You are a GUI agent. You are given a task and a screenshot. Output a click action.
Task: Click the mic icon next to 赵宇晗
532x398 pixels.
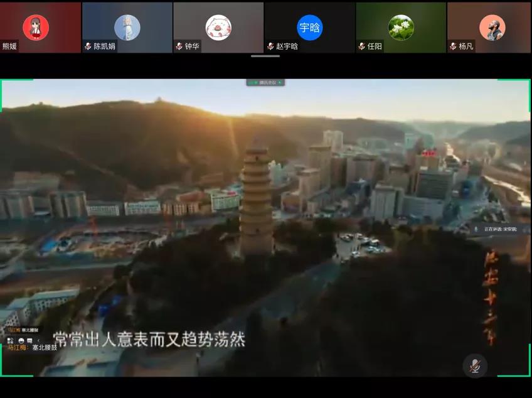pos(270,46)
